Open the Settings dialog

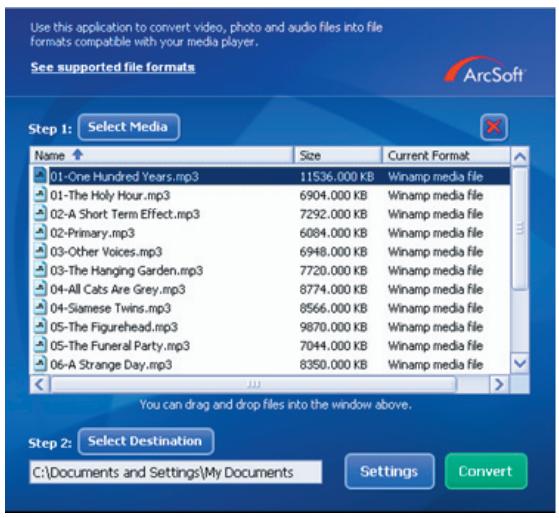(x=389, y=471)
